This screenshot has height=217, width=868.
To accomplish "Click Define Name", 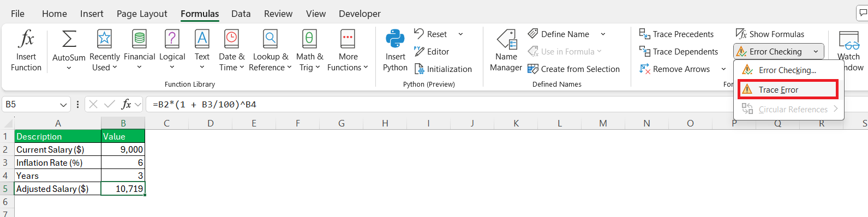I will (x=559, y=34).
